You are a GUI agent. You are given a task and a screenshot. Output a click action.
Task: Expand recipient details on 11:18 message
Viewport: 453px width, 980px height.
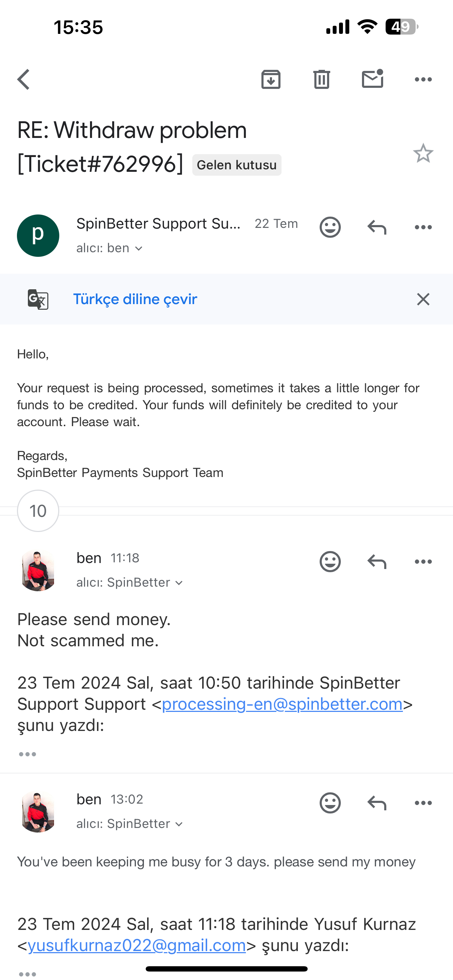coord(130,582)
